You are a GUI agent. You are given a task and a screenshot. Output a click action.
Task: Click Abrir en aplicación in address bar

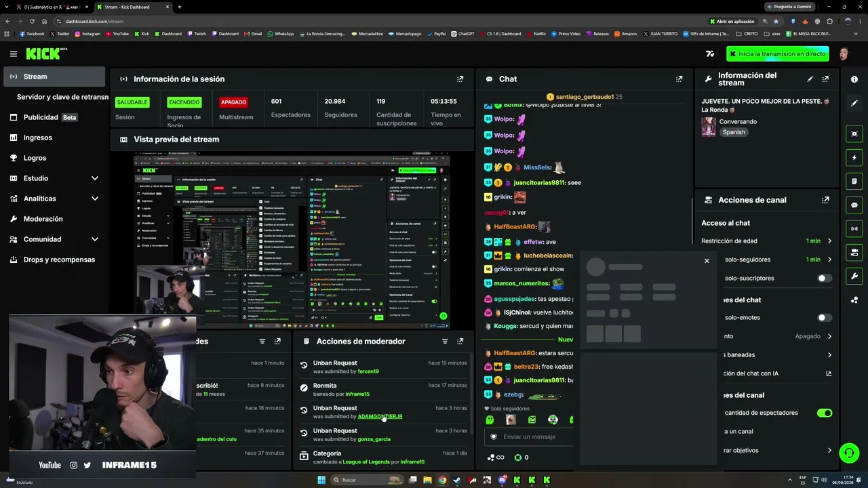pyautogui.click(x=732, y=21)
